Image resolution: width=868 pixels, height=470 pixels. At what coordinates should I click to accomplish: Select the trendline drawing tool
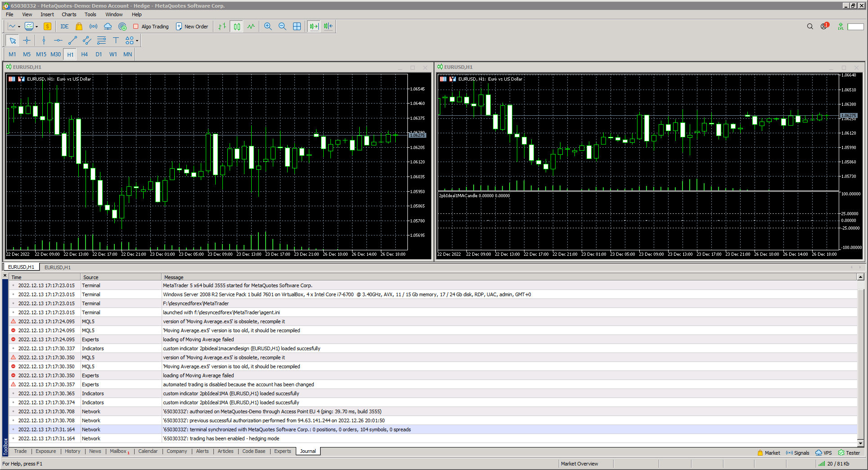click(72, 41)
